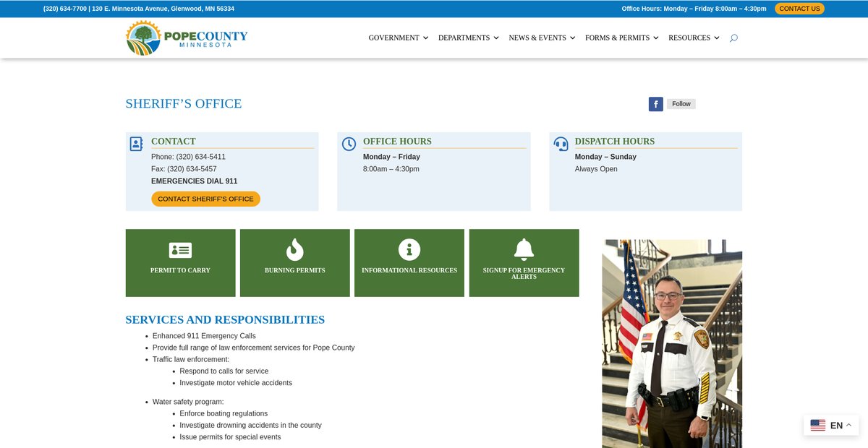Click 'Traffic law enforcement:' list item
This screenshot has height=448, width=868.
click(x=191, y=359)
